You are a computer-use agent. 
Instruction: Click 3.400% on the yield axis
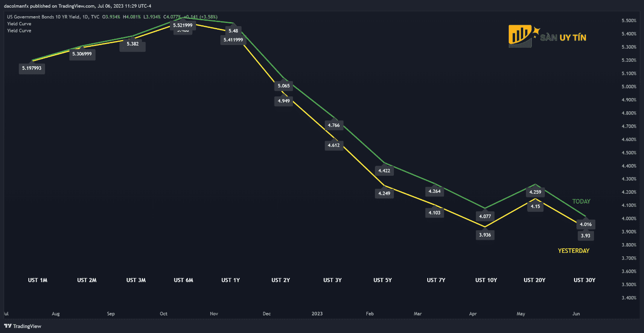629,298
